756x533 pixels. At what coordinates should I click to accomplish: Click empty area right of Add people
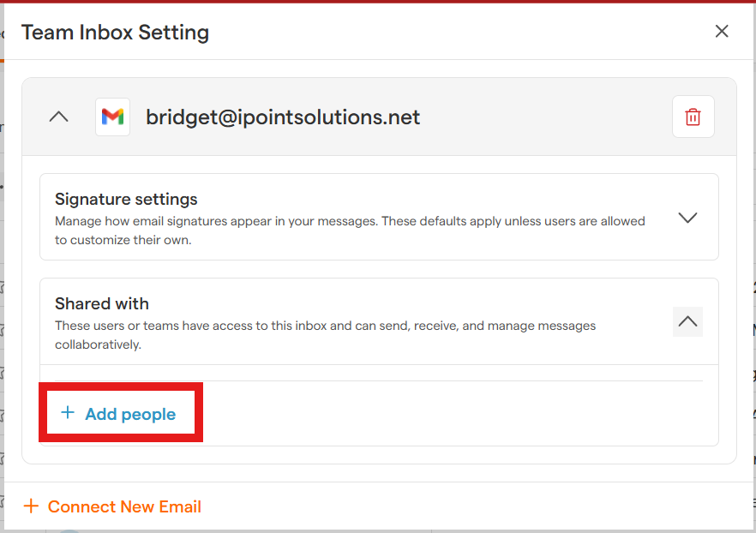(454, 414)
